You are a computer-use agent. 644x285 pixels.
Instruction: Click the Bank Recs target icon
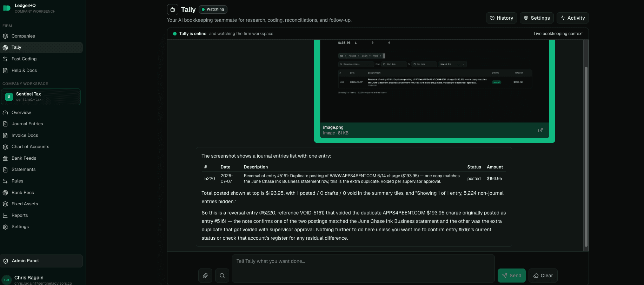click(x=5, y=193)
